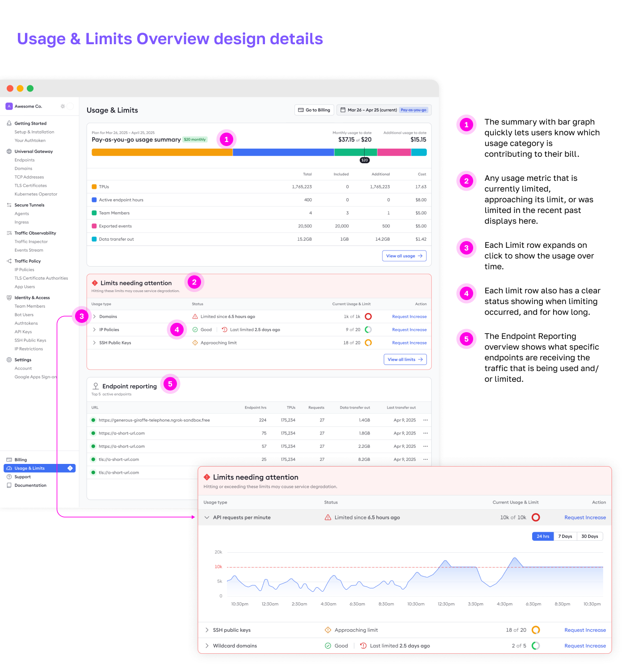Click the pink Exported events color swatch
This screenshot has height=672, width=630.
(94, 226)
